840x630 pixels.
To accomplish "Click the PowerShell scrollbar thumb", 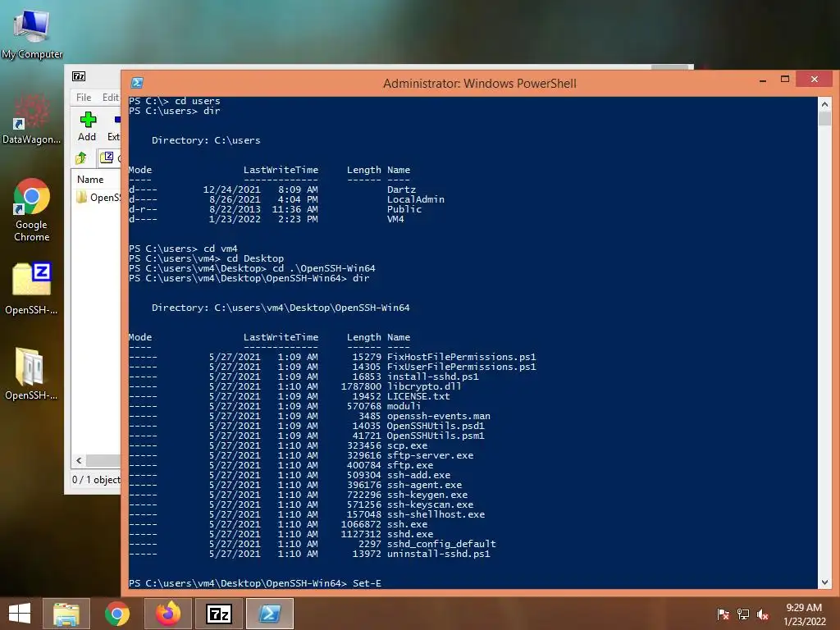I will click(824, 118).
